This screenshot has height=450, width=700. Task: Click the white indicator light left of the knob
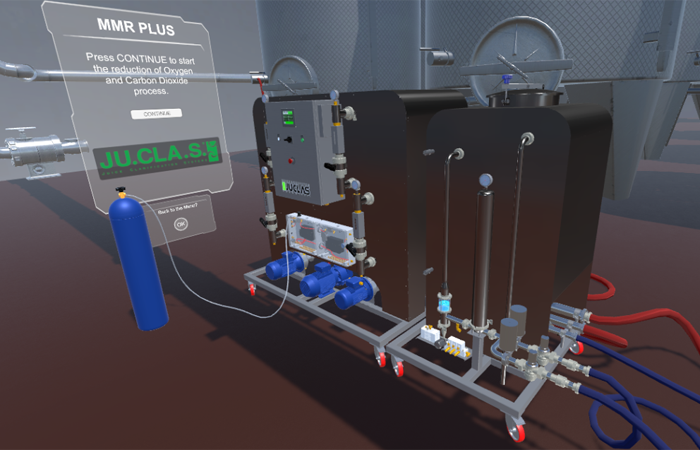pyautogui.click(x=277, y=138)
